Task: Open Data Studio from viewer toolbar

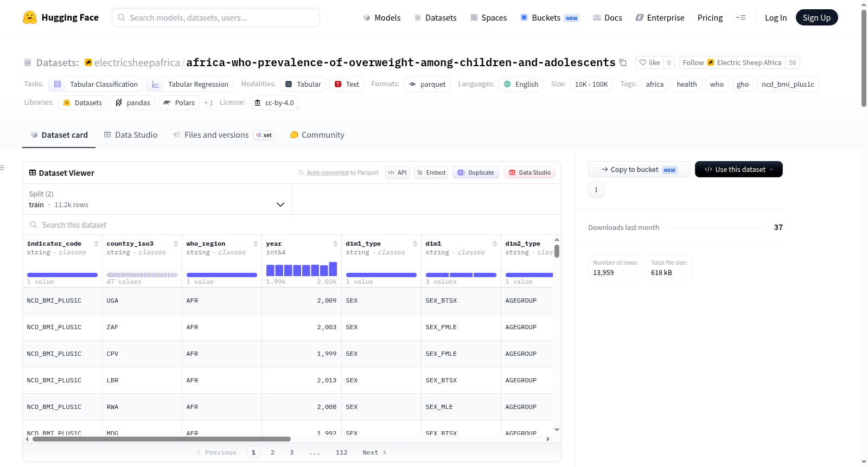Action: coord(529,172)
